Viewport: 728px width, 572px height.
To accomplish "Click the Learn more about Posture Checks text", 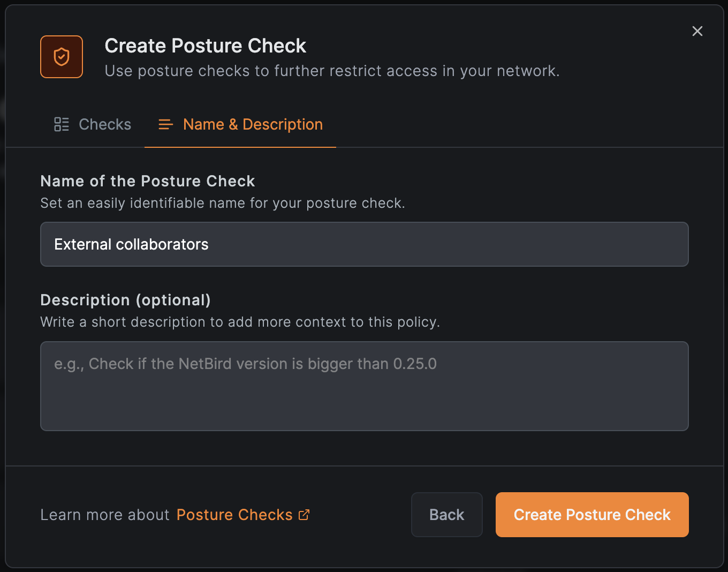I will [x=105, y=515].
